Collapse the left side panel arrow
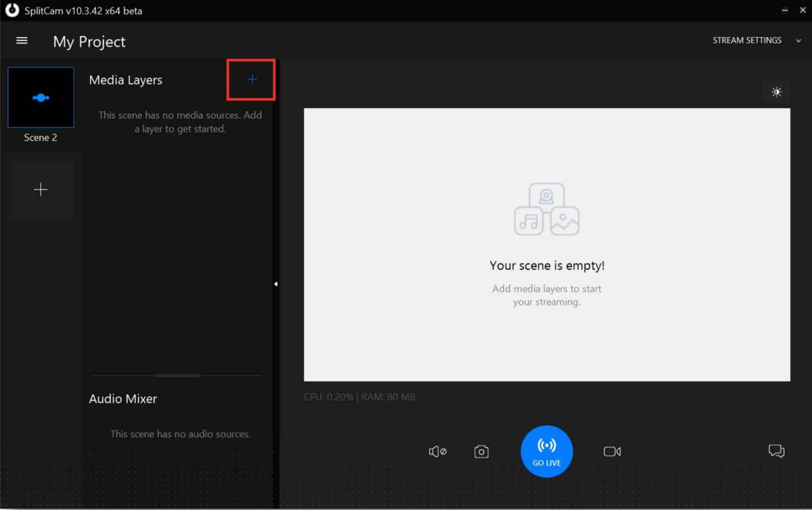Screen dimensions: 812x510 (276, 284)
